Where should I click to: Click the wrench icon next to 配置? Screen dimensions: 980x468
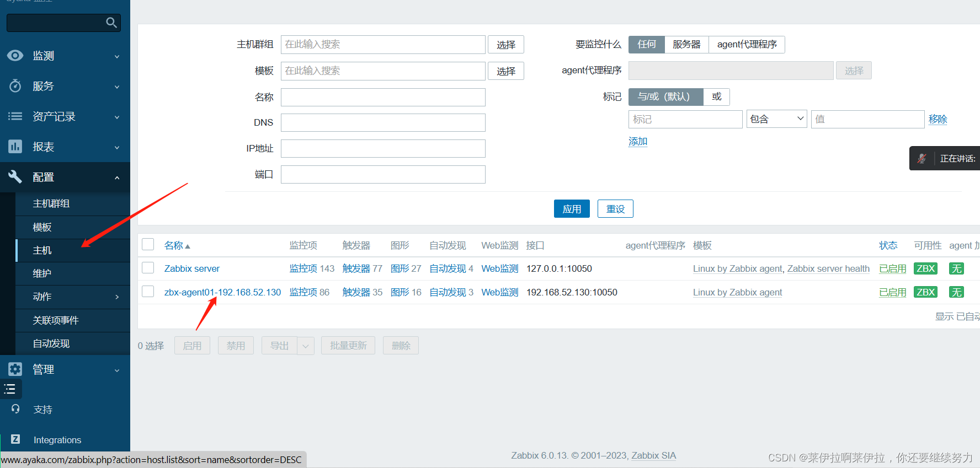pyautogui.click(x=15, y=176)
